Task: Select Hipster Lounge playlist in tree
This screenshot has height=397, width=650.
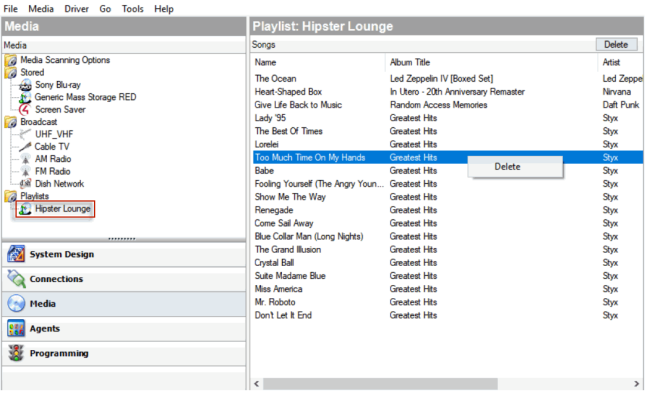Action: point(63,209)
